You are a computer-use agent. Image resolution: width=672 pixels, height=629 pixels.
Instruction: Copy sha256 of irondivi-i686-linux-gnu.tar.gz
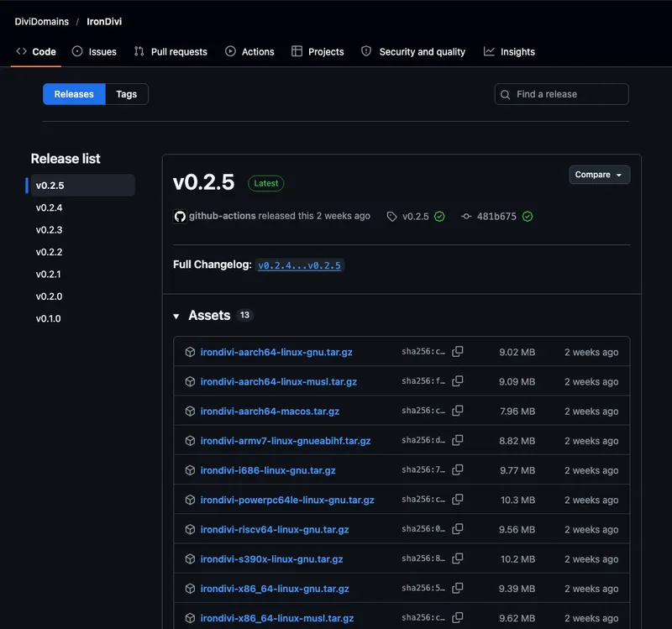457,469
